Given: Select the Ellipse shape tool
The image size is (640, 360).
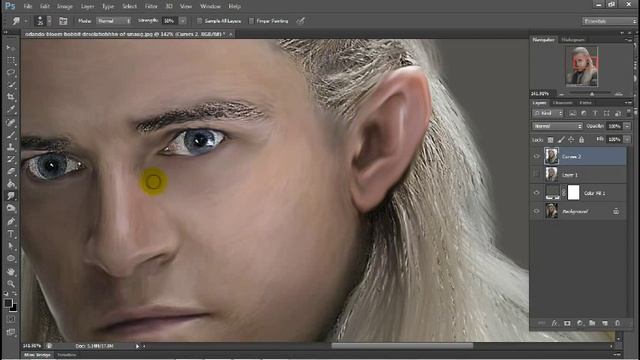Looking at the screenshot, I should pyautogui.click(x=11, y=258).
